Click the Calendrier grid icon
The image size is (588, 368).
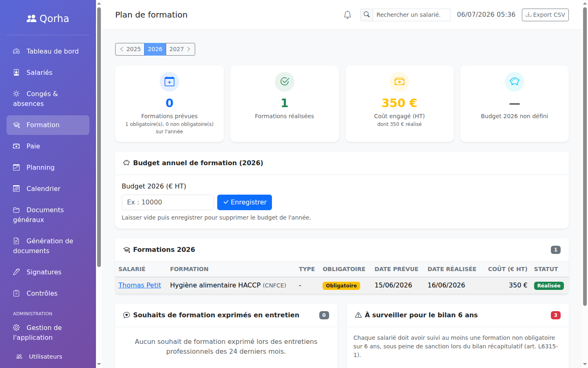16,188
